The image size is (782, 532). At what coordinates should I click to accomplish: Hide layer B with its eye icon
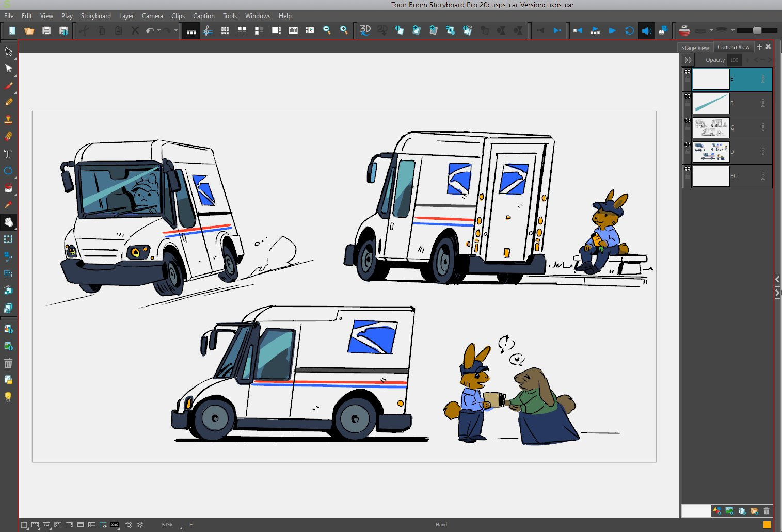(688, 96)
